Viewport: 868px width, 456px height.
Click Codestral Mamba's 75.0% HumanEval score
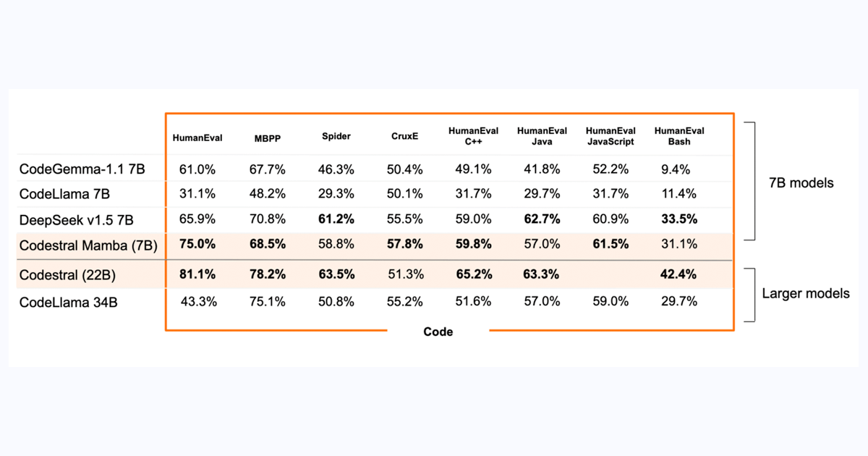[197, 245]
